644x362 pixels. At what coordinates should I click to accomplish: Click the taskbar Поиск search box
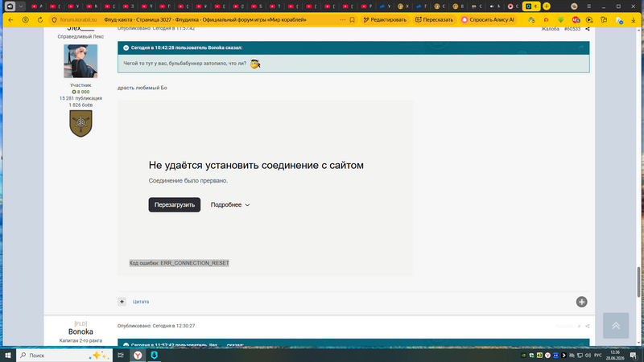64,355
